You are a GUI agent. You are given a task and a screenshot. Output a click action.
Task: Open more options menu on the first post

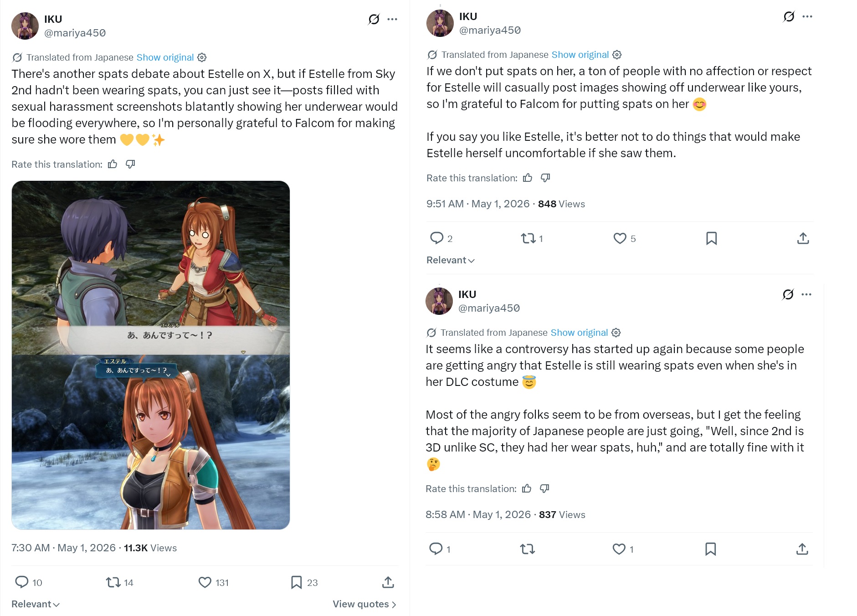392,19
